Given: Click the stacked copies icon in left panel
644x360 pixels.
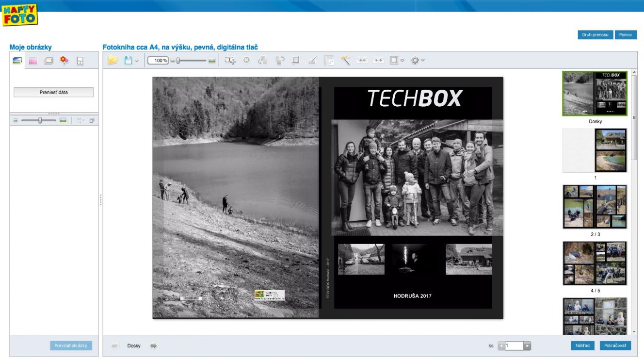Looking at the screenshot, I should pyautogui.click(x=92, y=120).
